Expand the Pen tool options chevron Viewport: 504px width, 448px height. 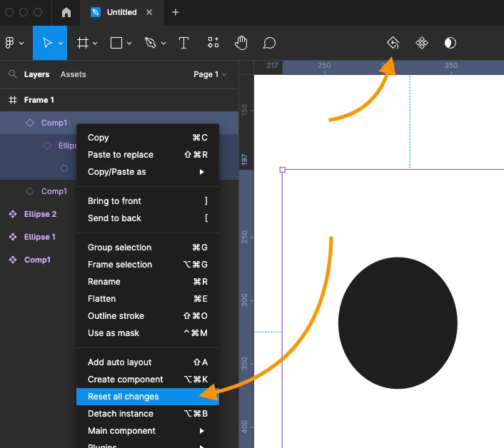click(163, 43)
